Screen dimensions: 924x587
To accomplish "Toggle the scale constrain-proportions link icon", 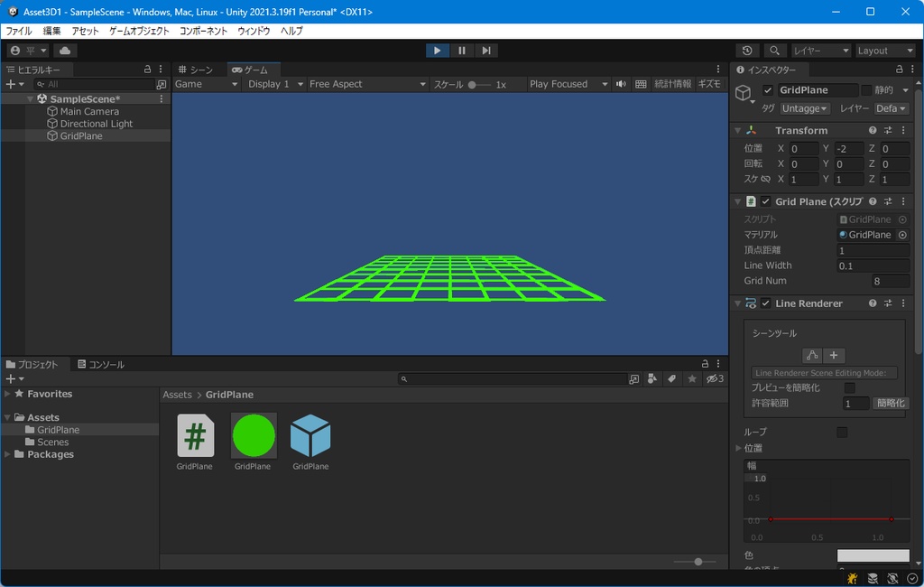I will (x=765, y=180).
